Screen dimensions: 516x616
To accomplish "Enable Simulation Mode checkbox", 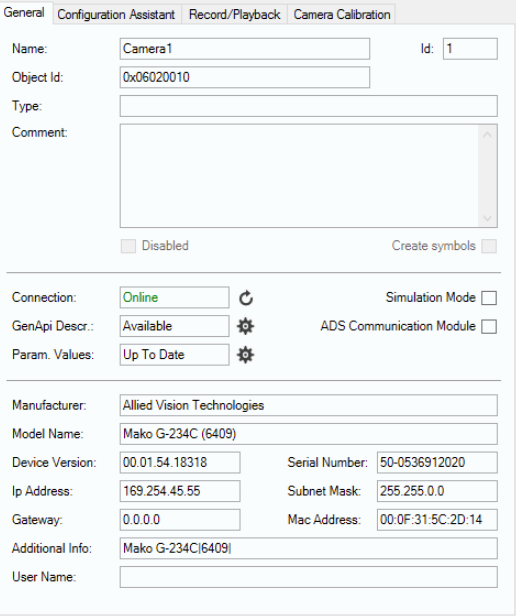I will click(489, 298).
